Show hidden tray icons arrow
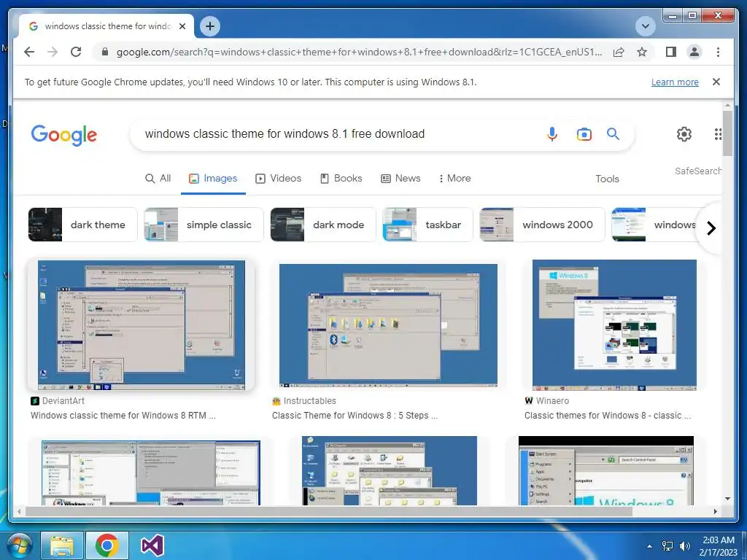Screen dimensions: 747x560 [x=649, y=546]
